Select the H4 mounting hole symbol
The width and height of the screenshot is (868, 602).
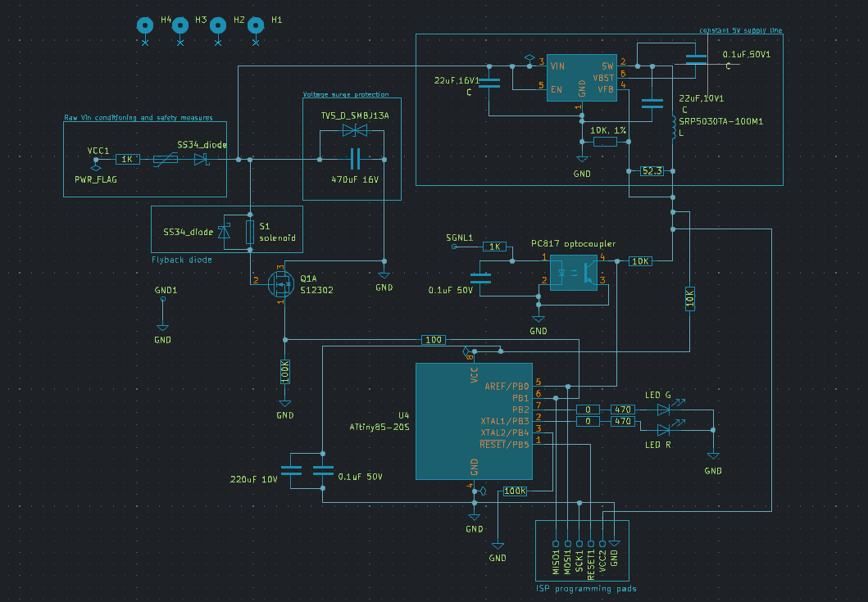pos(145,25)
